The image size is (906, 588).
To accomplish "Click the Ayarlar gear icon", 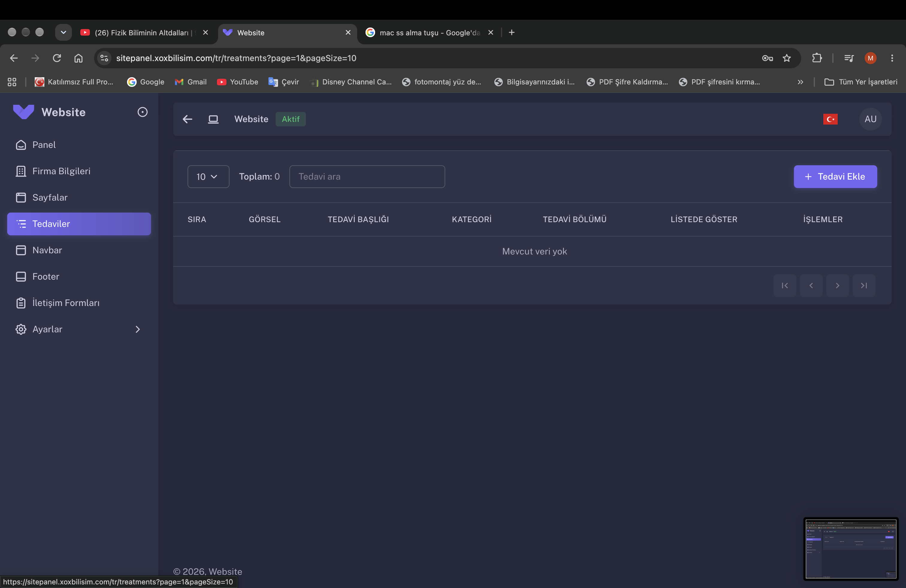I will click(x=21, y=329).
